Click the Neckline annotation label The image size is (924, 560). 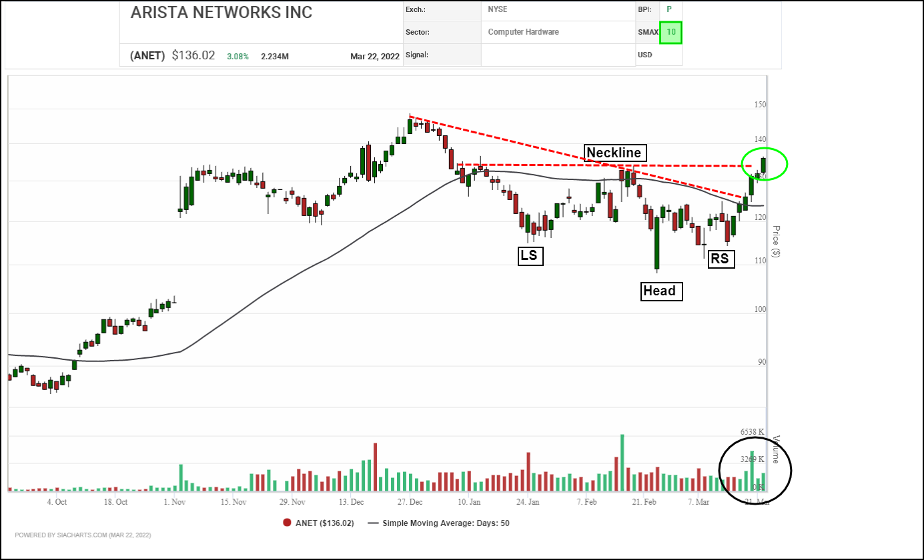click(614, 153)
